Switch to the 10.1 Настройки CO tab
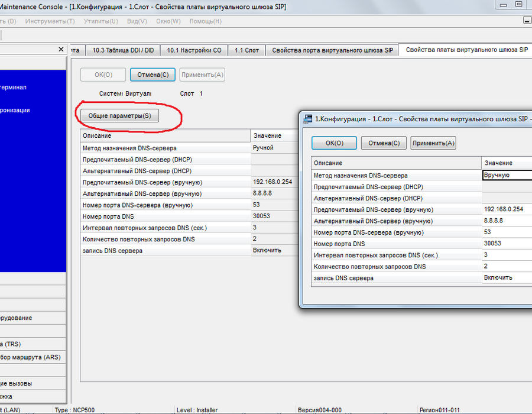The height and width of the screenshot is (414, 532). point(194,50)
